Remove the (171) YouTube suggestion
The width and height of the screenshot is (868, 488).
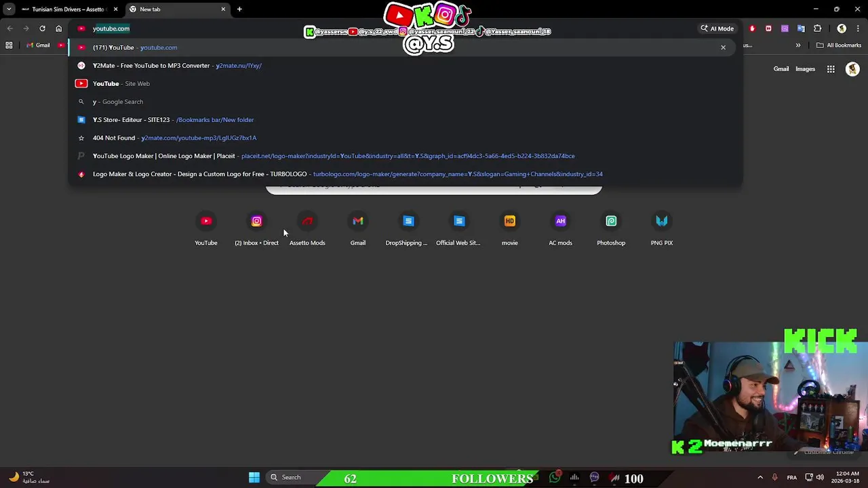pos(723,47)
